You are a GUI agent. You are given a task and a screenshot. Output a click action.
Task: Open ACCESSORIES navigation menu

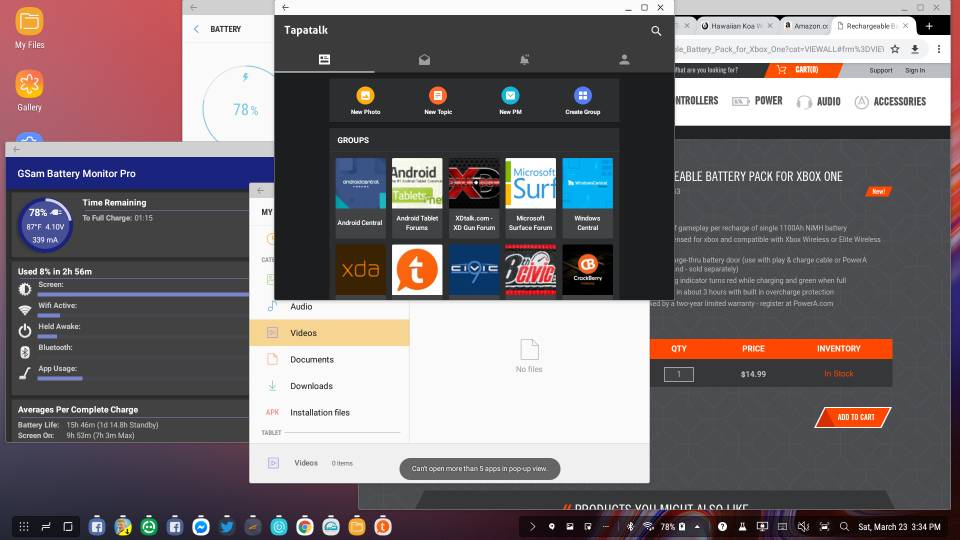tap(890, 101)
